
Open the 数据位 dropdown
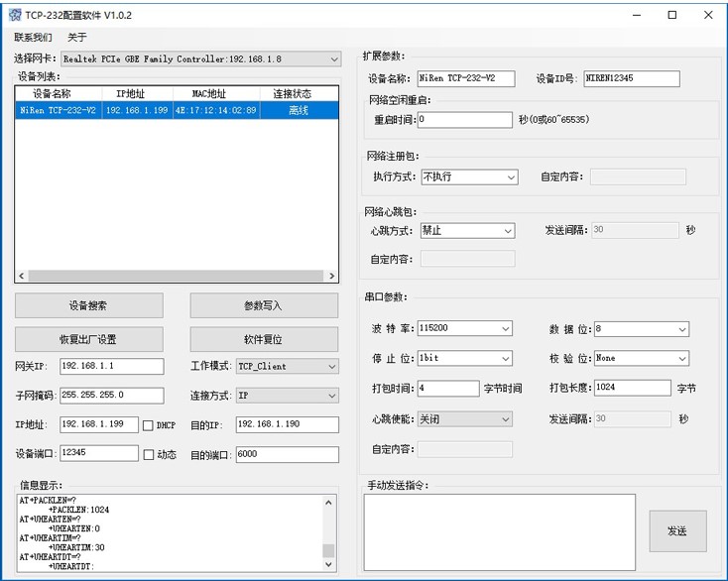pyautogui.click(x=642, y=329)
